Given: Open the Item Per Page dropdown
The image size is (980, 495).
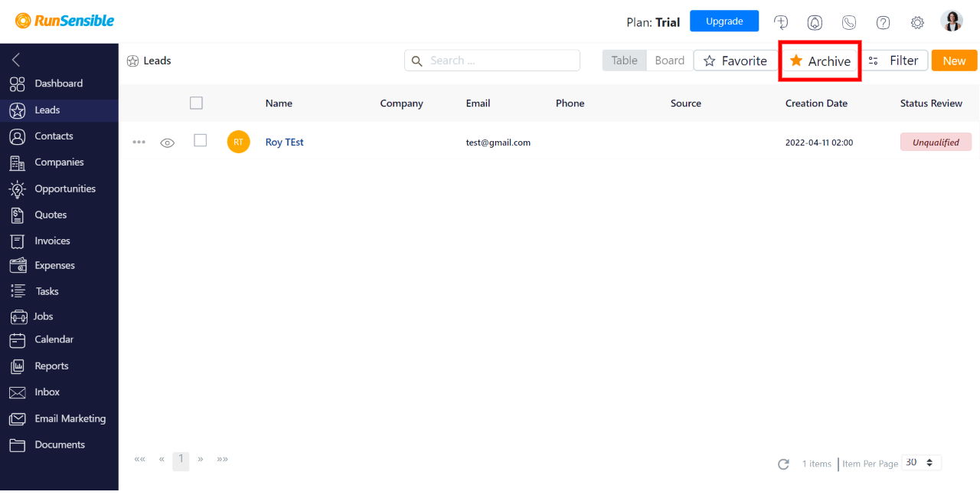Looking at the screenshot, I should (922, 463).
